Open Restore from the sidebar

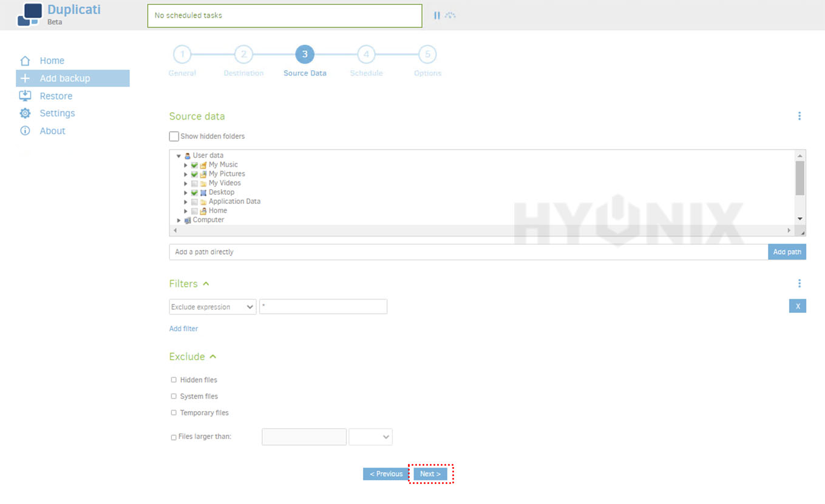(x=25, y=96)
